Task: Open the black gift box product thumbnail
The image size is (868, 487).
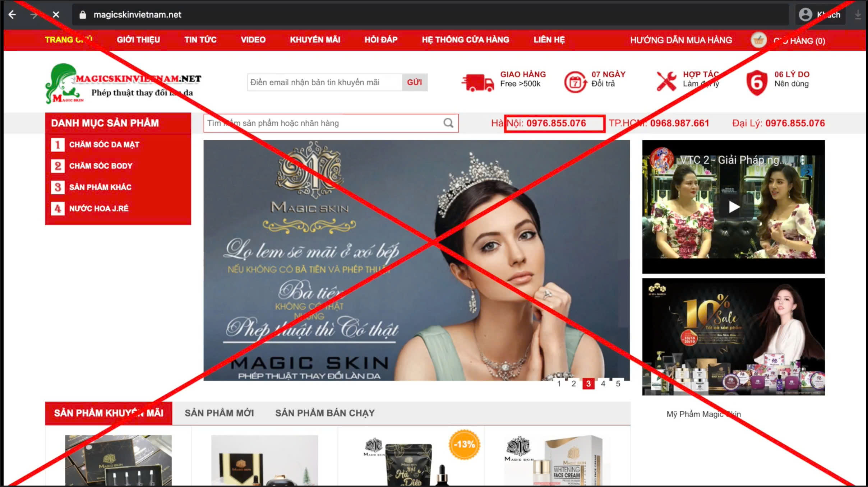Action: [118, 460]
